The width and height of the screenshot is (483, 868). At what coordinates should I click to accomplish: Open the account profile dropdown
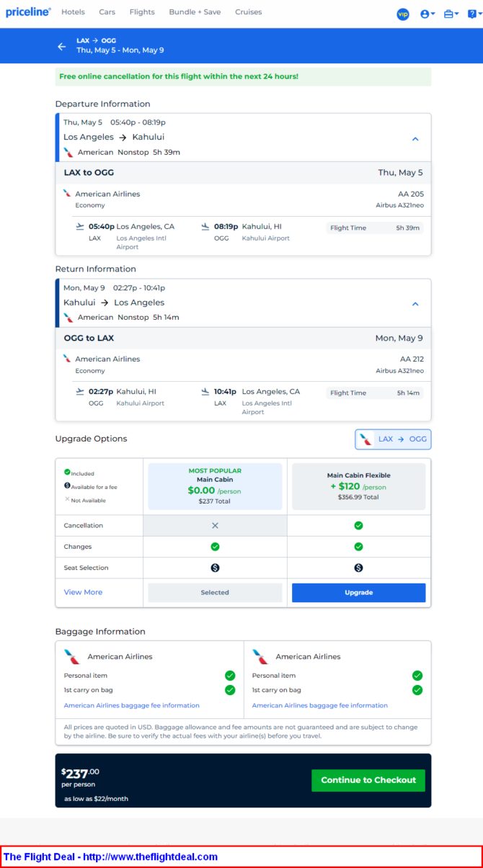point(427,14)
